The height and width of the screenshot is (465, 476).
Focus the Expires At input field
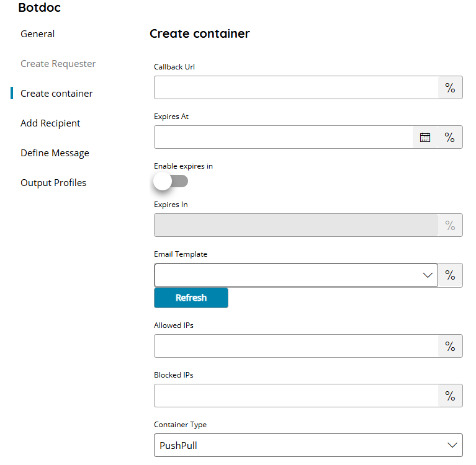[284, 138]
